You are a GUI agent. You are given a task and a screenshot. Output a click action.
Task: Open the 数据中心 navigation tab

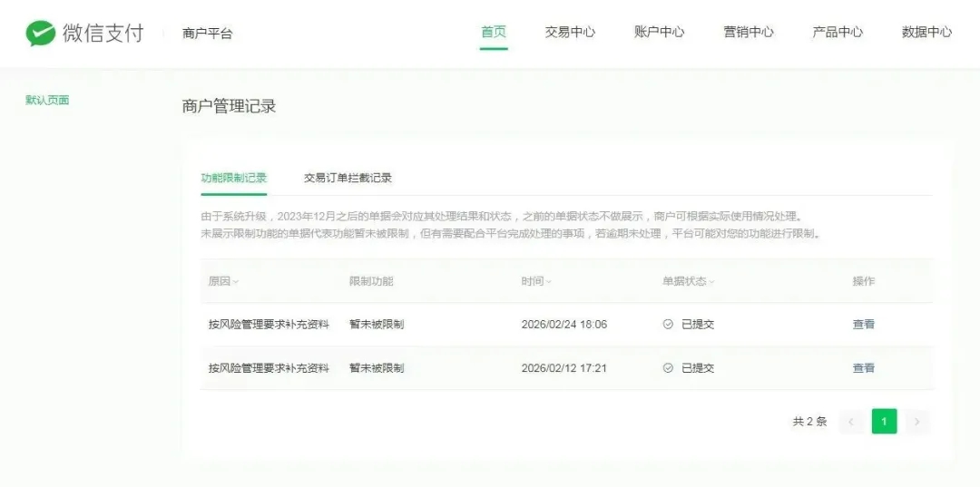[926, 32]
